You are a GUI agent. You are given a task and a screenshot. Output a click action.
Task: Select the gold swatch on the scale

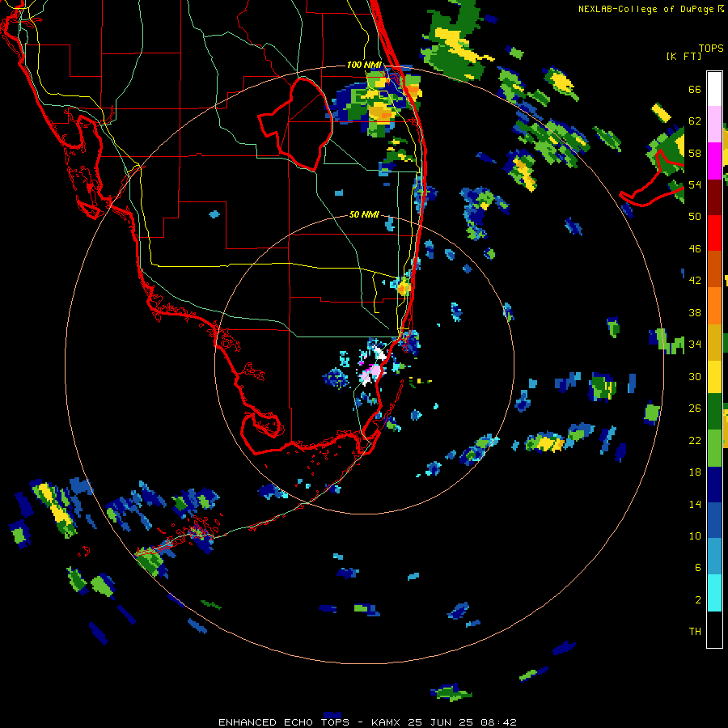pos(714,341)
